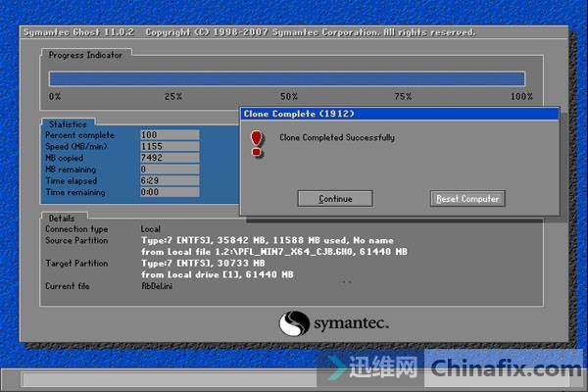Click the 'Target Partition' label
The height and width of the screenshot is (392, 588).
click(x=76, y=264)
